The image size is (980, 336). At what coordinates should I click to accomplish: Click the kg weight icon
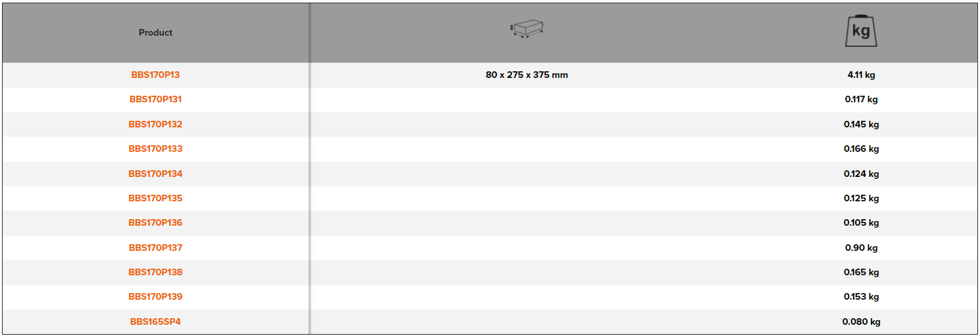coord(861,31)
